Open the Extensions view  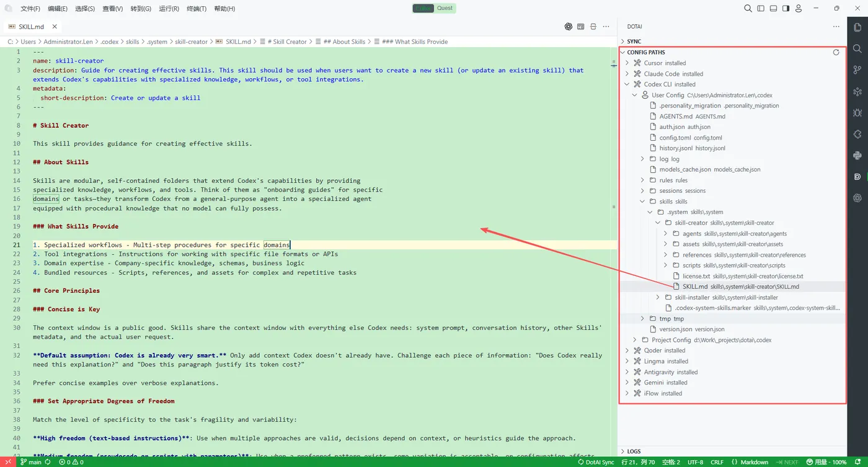[857, 134]
